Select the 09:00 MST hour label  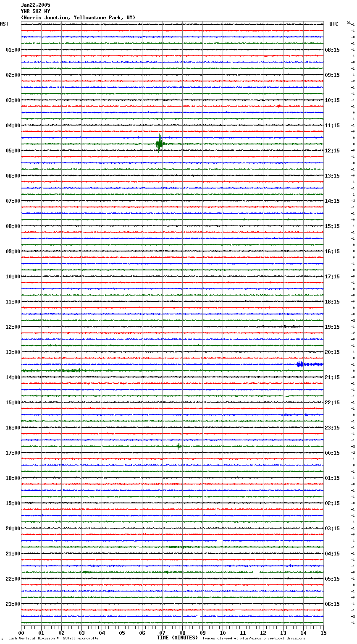click(13, 251)
